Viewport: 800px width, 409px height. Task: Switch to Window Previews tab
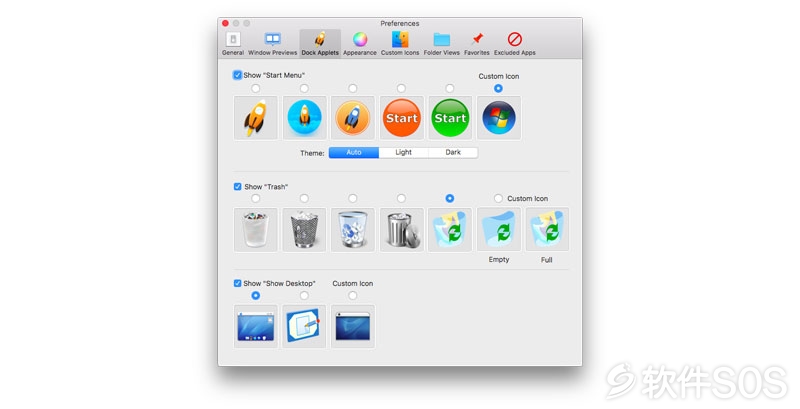click(x=272, y=43)
